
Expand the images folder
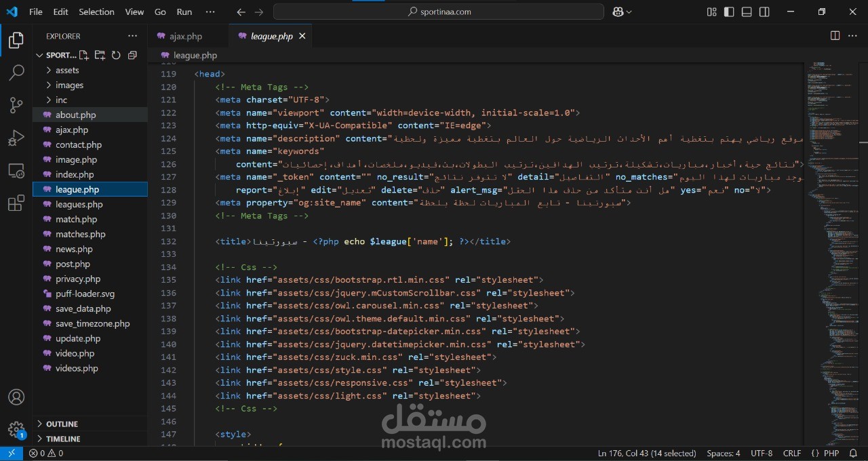tap(90, 85)
